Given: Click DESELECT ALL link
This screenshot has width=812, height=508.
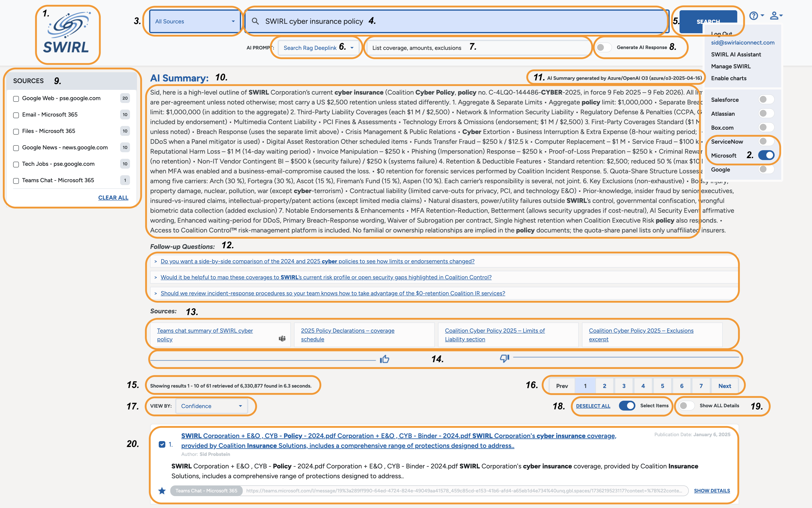Looking at the screenshot, I should 593,406.
